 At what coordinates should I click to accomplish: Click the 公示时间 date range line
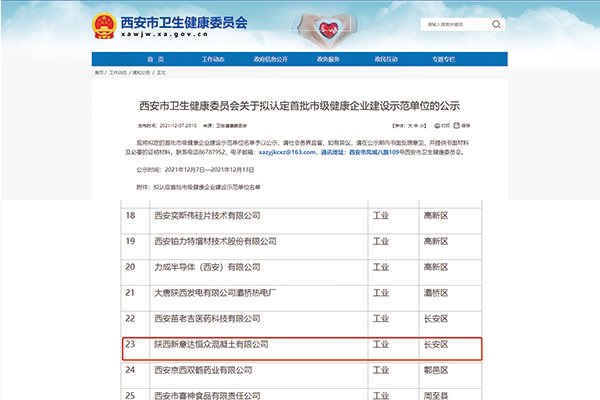(195, 170)
